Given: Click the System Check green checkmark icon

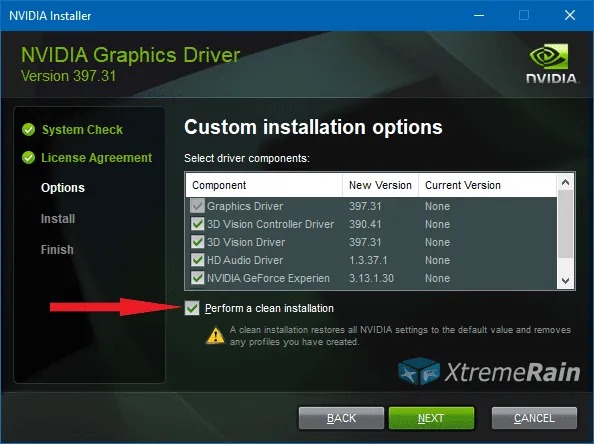Looking at the screenshot, I should tap(28, 130).
